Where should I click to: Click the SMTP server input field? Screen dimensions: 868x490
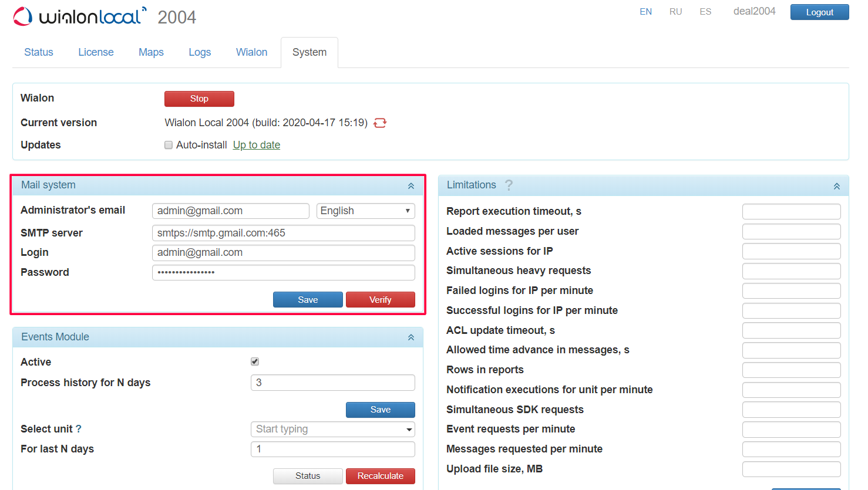tap(284, 233)
